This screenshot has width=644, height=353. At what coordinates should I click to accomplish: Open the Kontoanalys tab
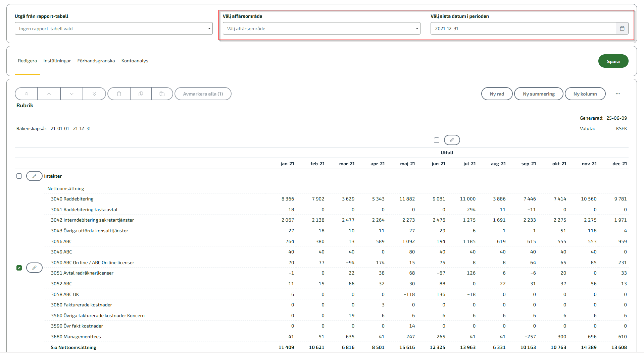(x=135, y=61)
